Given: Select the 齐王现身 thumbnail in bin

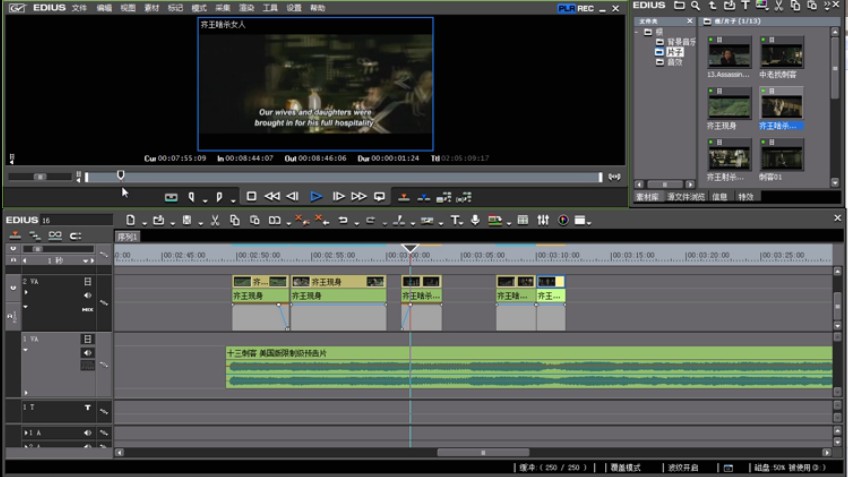Looking at the screenshot, I should click(730, 104).
